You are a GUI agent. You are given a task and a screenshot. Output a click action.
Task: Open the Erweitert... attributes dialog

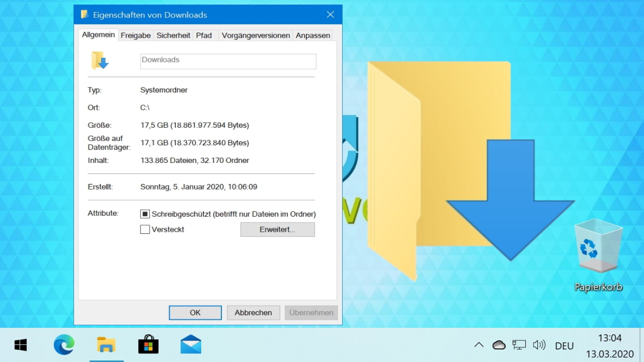pyautogui.click(x=278, y=229)
